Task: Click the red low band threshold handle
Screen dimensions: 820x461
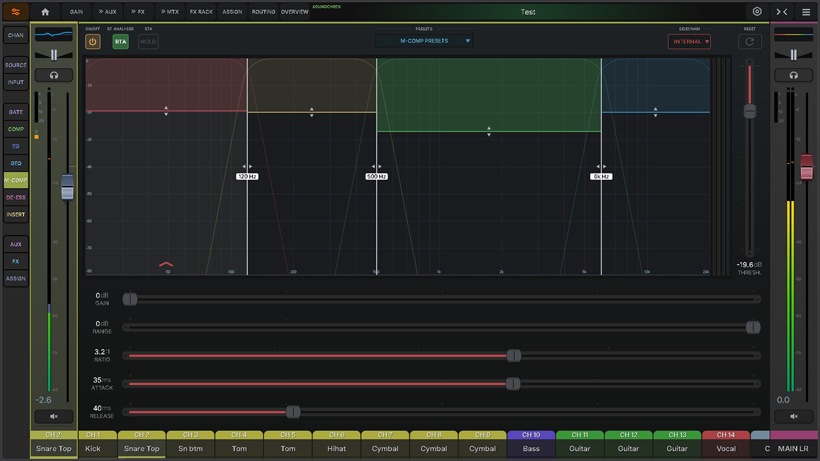Action: click(166, 111)
